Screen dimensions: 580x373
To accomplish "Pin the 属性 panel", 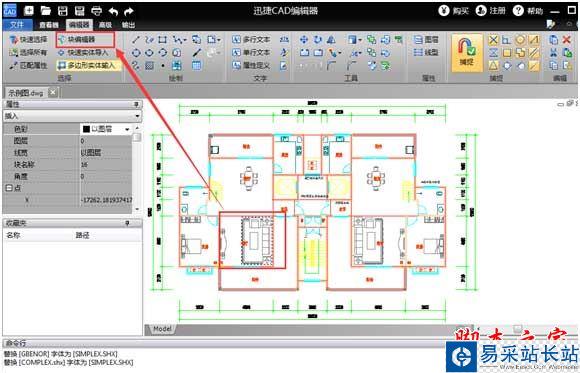I will [x=136, y=105].
